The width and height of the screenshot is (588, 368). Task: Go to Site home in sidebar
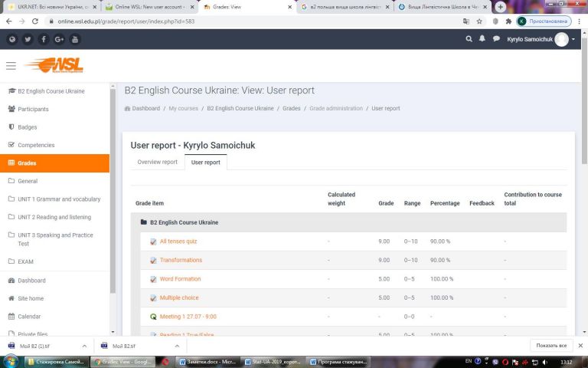pos(31,298)
